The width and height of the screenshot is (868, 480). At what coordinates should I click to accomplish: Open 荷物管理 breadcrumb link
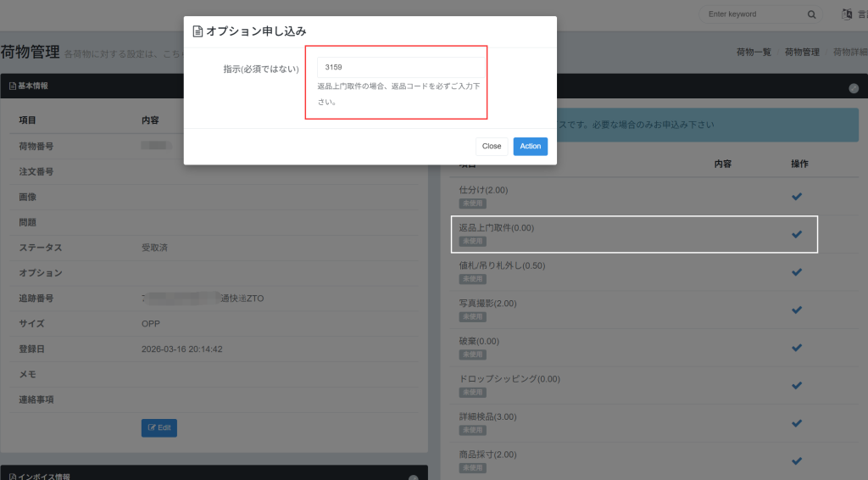tap(802, 53)
